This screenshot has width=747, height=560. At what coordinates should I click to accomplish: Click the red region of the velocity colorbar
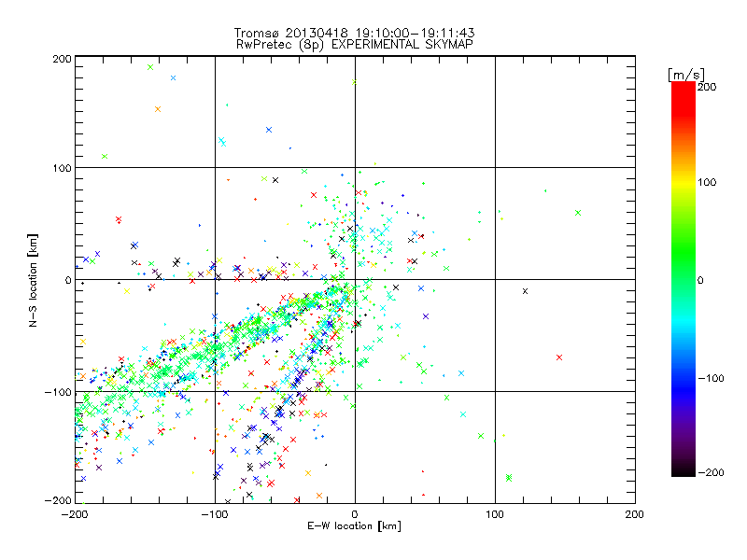pos(684,98)
